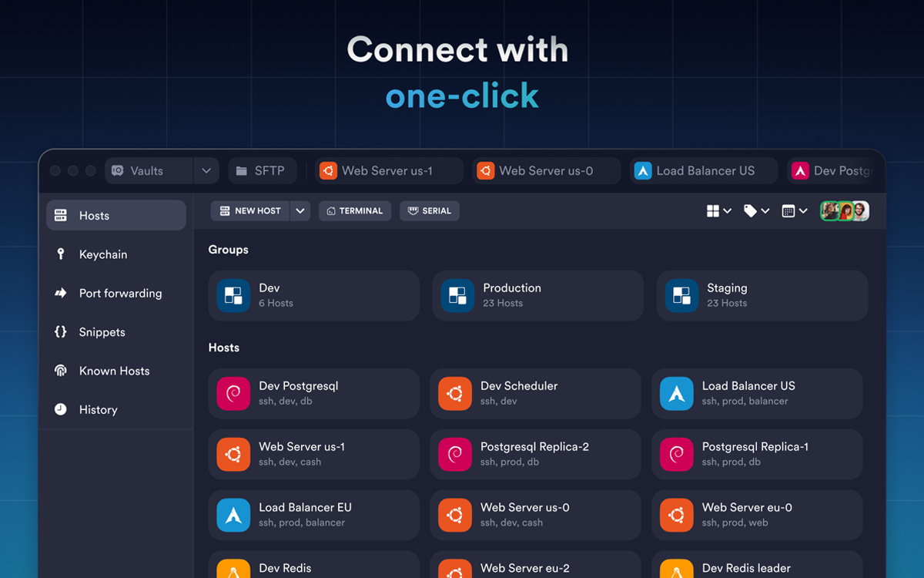Switch to the Load Balancer US tab
Viewport: 924px width, 578px height.
pos(704,171)
